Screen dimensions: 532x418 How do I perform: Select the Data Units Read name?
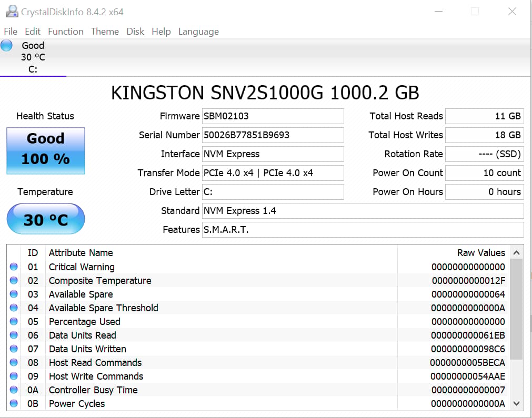pos(83,335)
